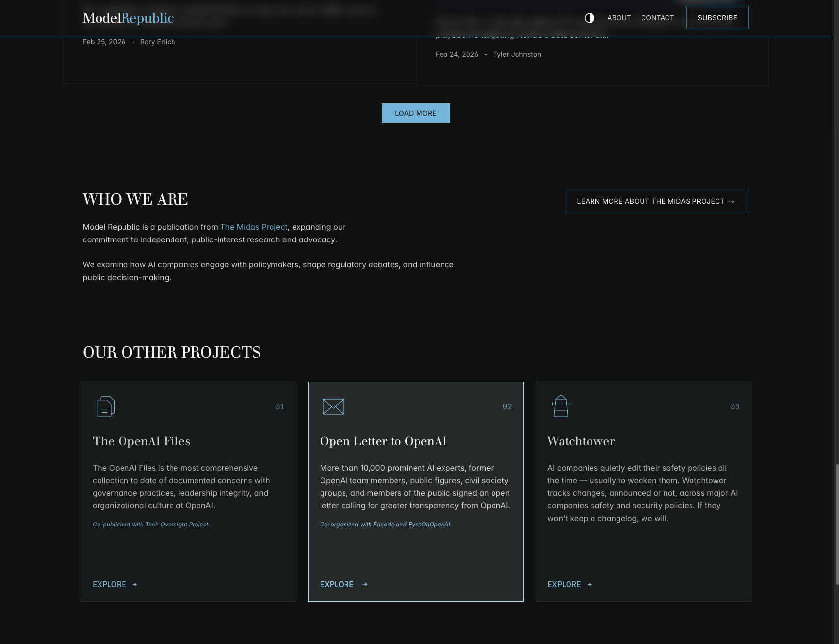Viewport: 839px width, 644px height.
Task: Click the Load More button
Action: (416, 113)
